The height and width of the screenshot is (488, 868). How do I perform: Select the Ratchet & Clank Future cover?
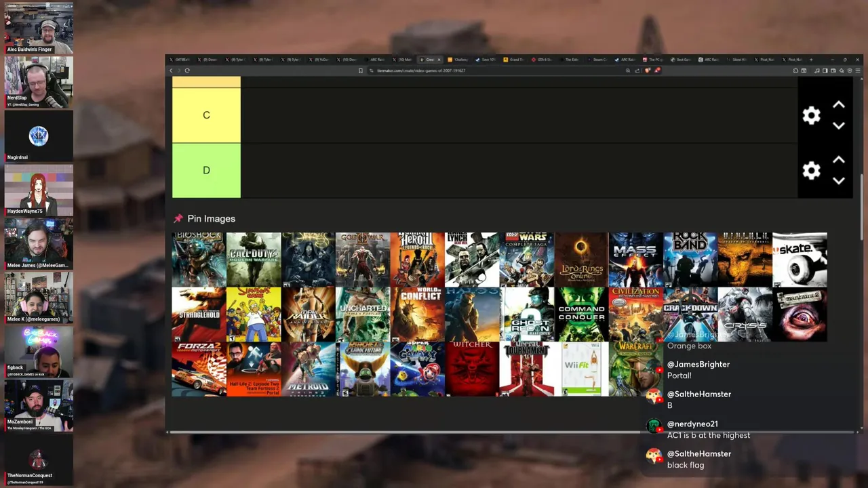(x=363, y=369)
